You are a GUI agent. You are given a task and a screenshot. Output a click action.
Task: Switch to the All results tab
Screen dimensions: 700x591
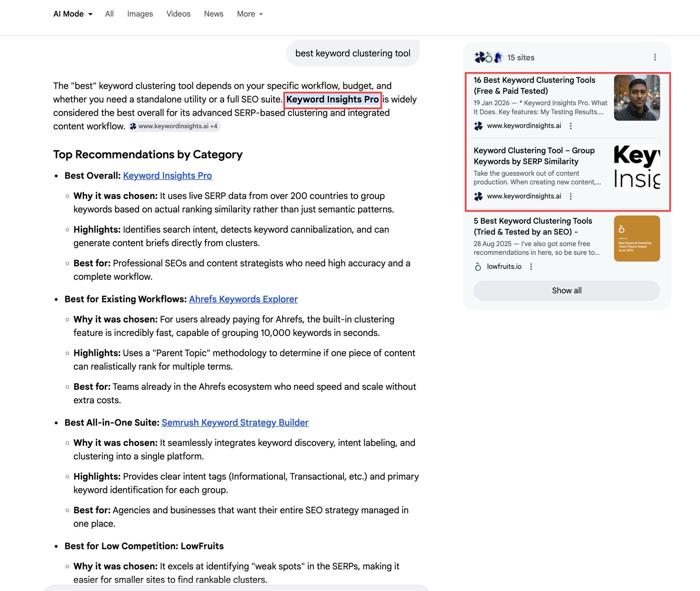[x=109, y=14]
